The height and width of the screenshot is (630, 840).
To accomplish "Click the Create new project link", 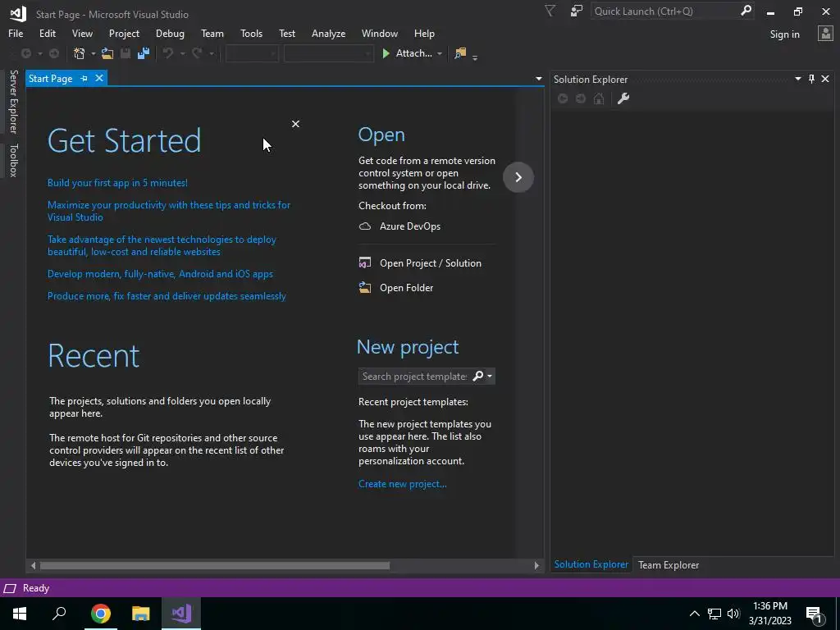I will pyautogui.click(x=402, y=484).
